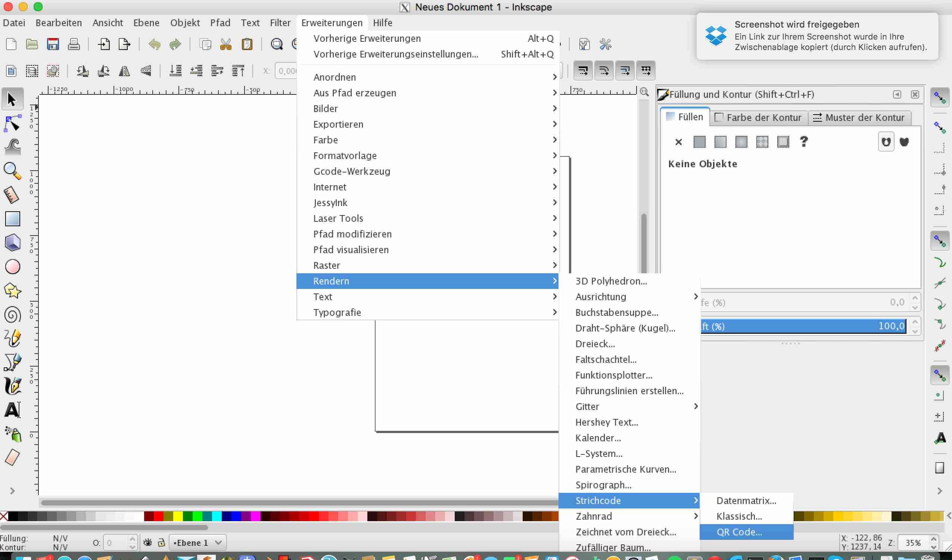Activate the Zoom magnifier tool
The width and height of the screenshot is (952, 560).
12,171
